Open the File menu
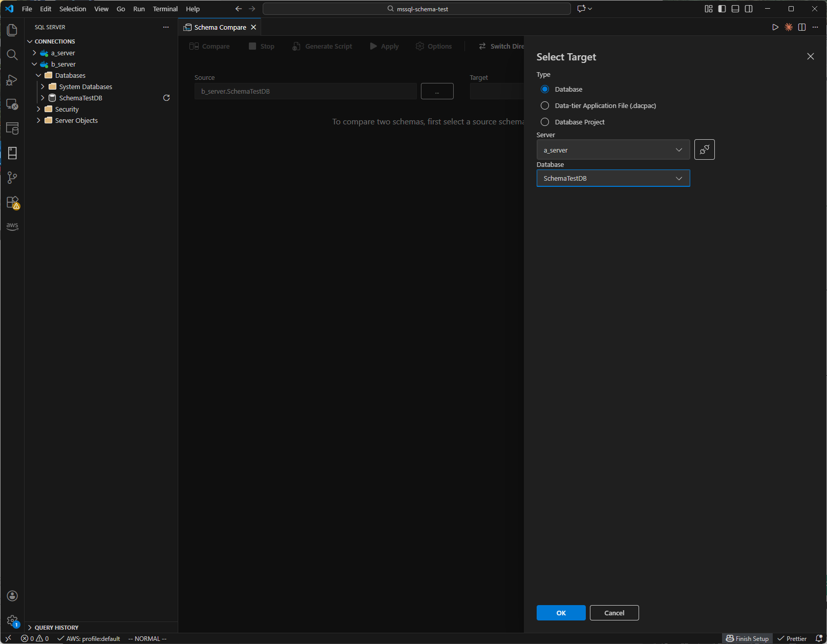The image size is (827, 644). 27,9
